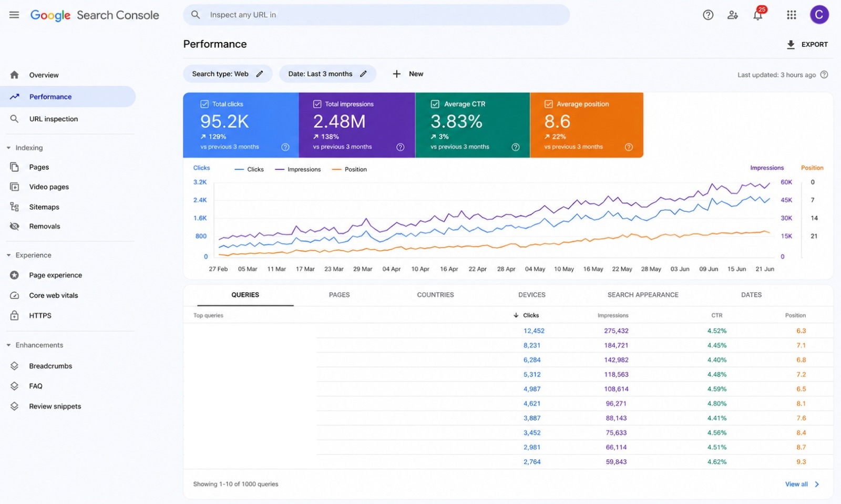Collapse the Experience section arrow
Image resolution: width=841 pixels, height=504 pixels.
[8, 255]
